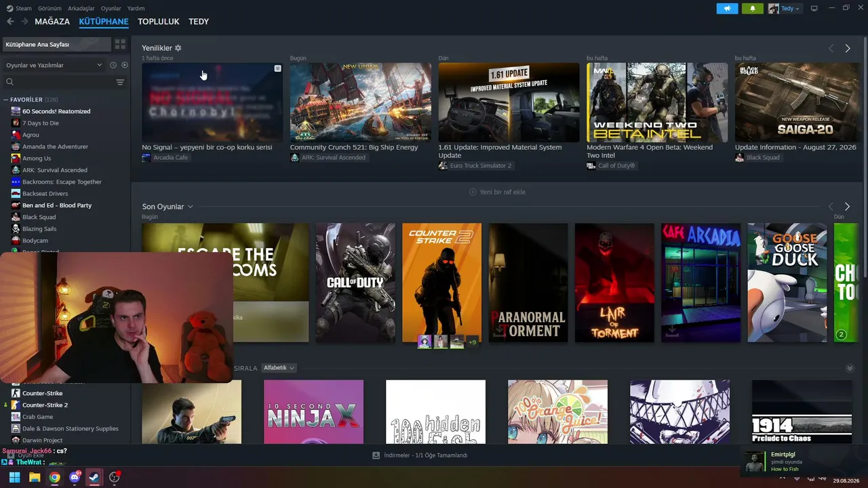Open the Tedy account dropdown

point(785,8)
